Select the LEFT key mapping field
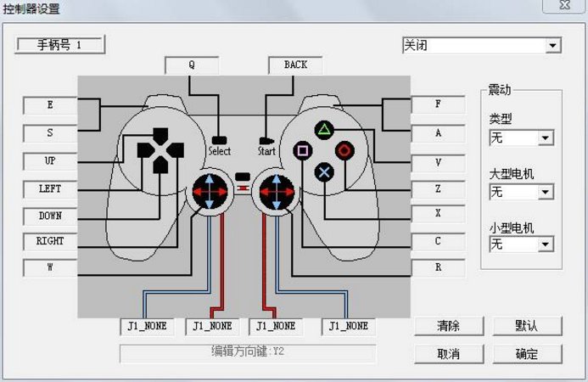This screenshot has width=588, height=382. (x=50, y=189)
